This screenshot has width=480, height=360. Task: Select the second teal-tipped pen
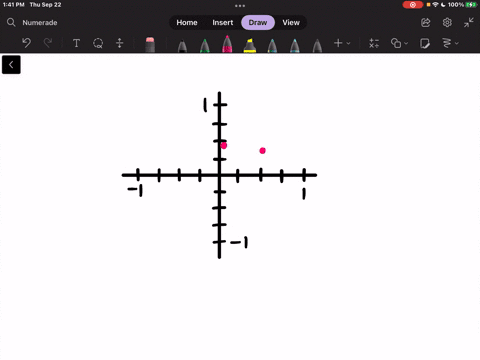(295, 46)
